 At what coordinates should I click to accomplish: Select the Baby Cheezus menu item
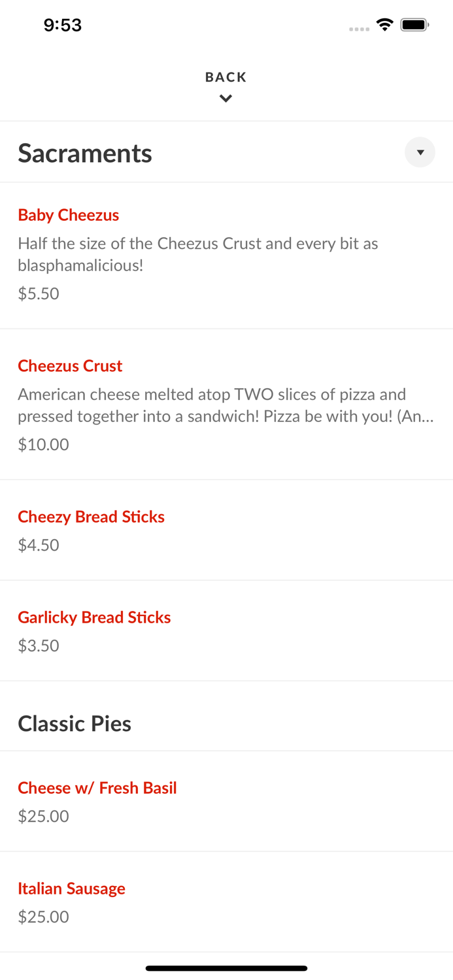click(68, 215)
